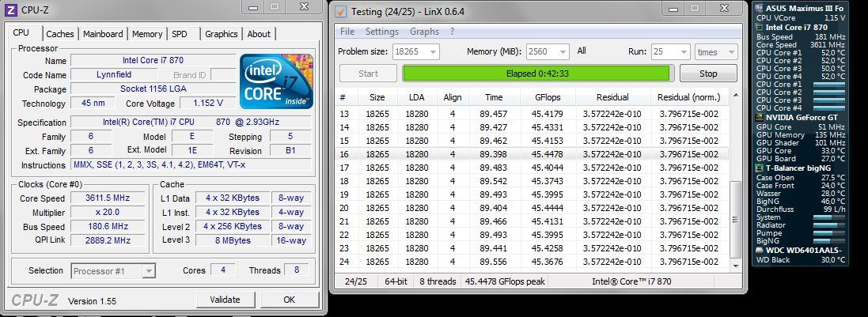The width and height of the screenshot is (868, 317).
Task: Select result row 24 time 89.556
Action: coord(532,262)
